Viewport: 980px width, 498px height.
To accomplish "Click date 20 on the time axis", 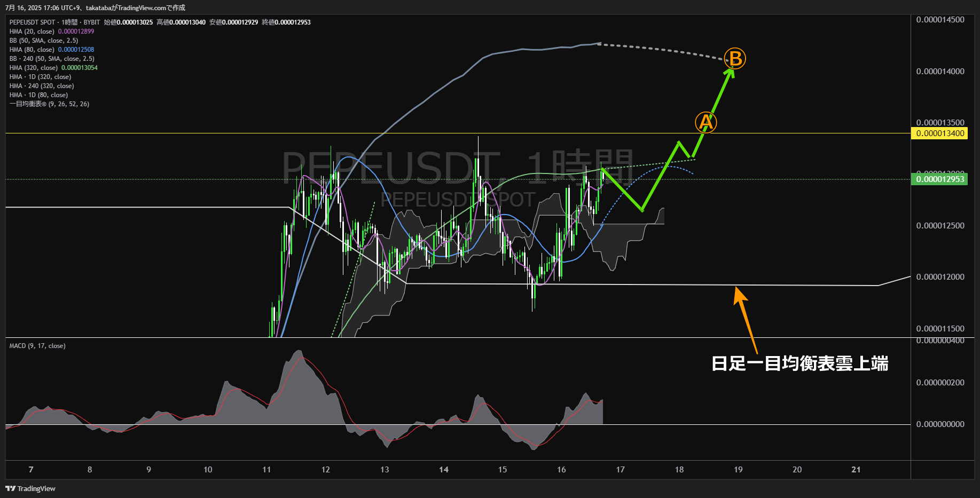I will click(797, 470).
